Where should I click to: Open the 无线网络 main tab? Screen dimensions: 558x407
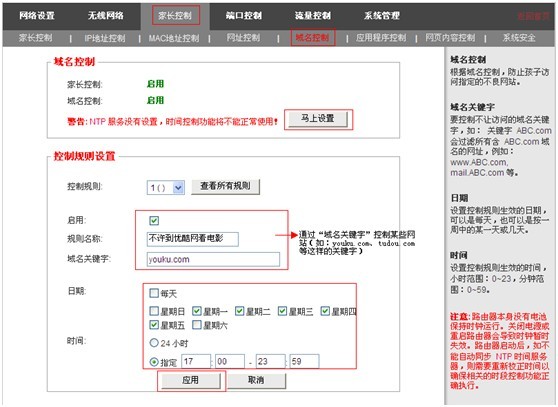coord(106,15)
